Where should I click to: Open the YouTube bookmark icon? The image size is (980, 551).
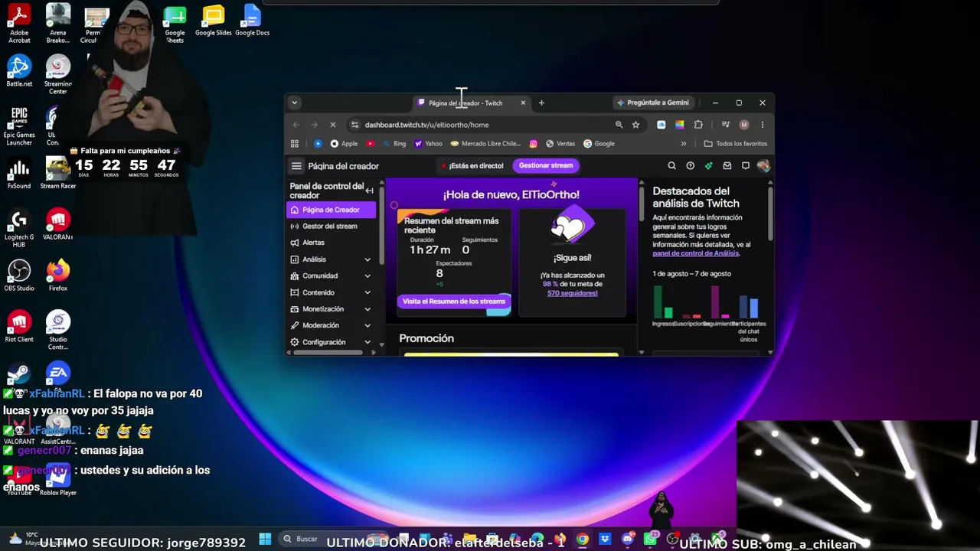click(371, 144)
